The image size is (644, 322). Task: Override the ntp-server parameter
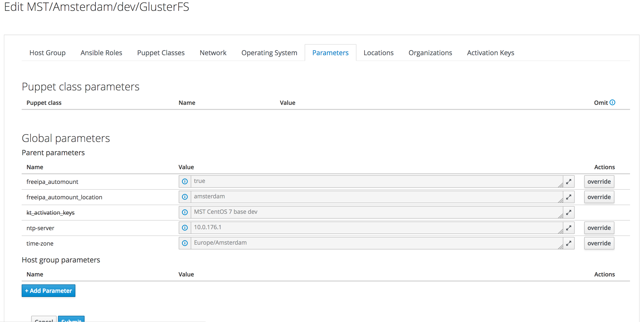tap(599, 228)
